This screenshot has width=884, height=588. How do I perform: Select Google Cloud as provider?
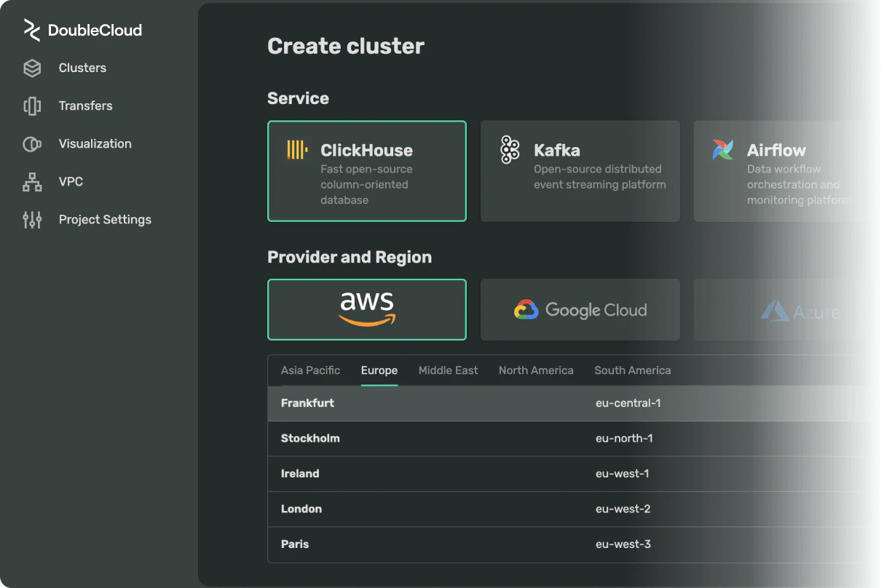point(580,309)
